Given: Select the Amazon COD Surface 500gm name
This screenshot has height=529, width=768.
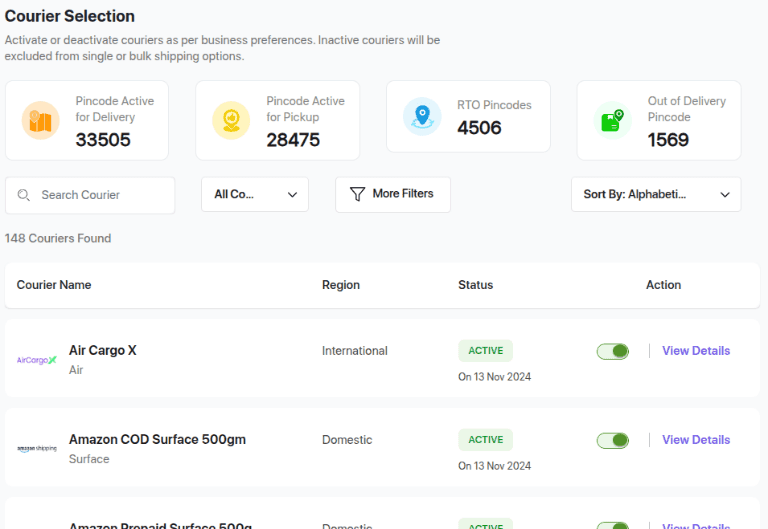Looking at the screenshot, I should (157, 439).
